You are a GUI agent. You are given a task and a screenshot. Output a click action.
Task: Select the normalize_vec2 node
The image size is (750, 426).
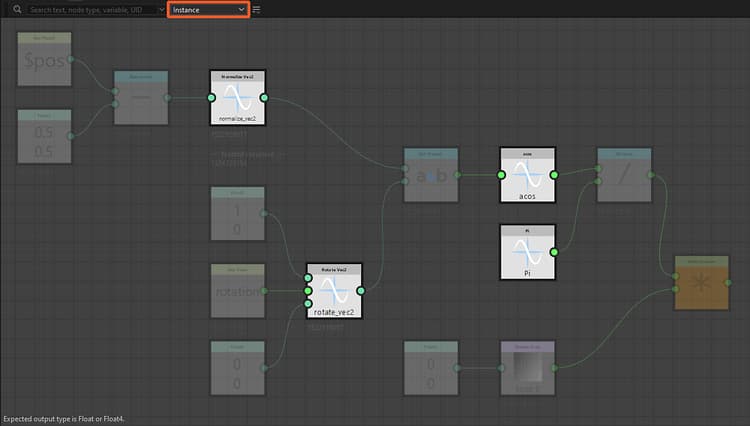coord(238,98)
